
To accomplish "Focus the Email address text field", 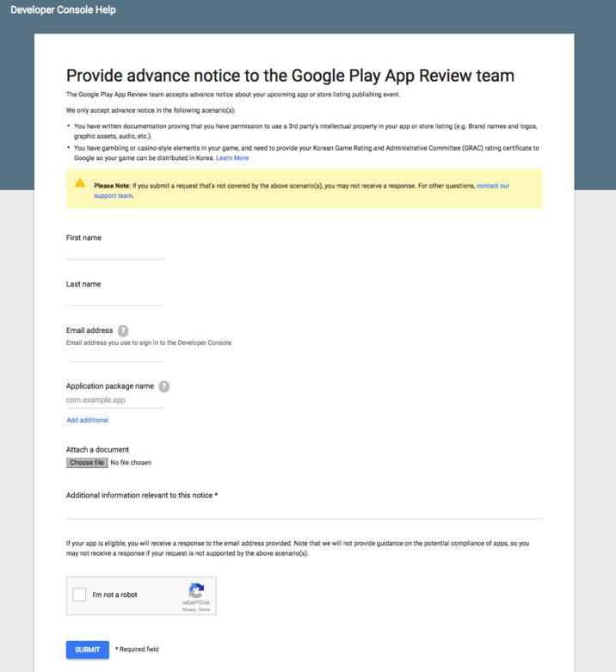I will coord(115,354).
